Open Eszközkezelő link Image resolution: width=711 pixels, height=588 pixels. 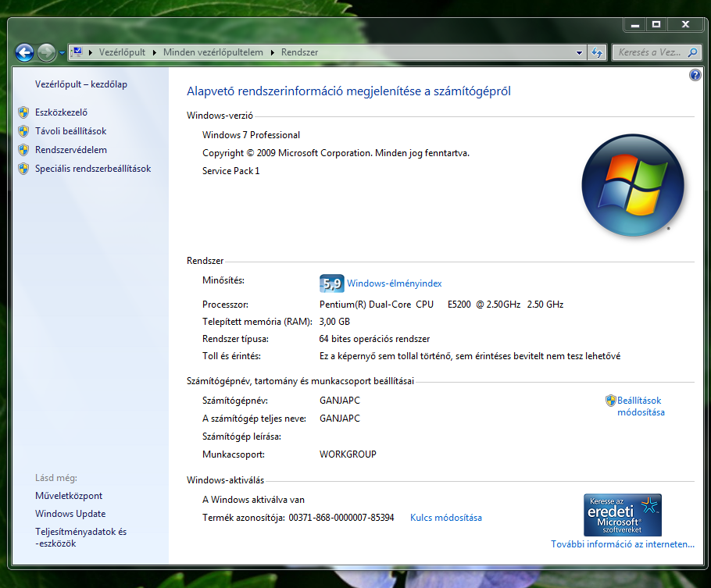[x=61, y=112]
